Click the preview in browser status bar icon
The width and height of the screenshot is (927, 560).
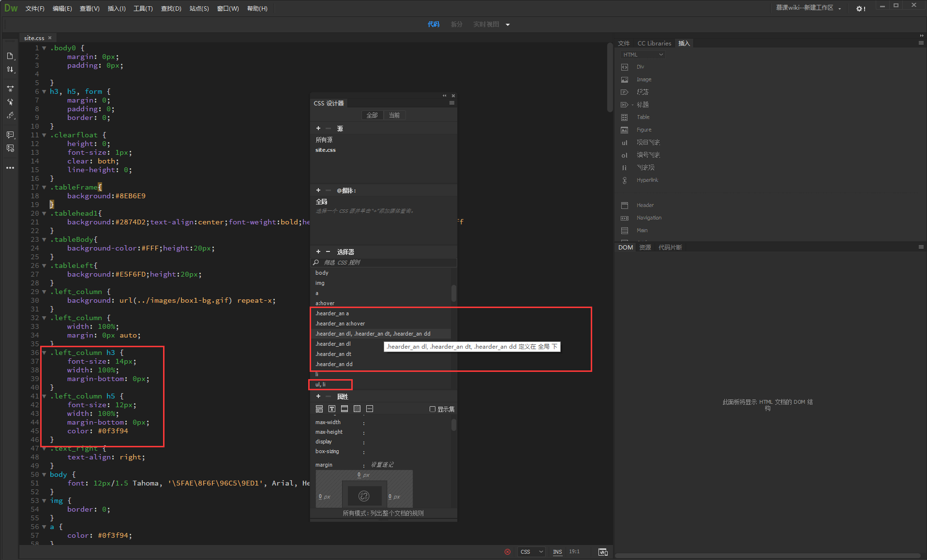pyautogui.click(x=603, y=552)
